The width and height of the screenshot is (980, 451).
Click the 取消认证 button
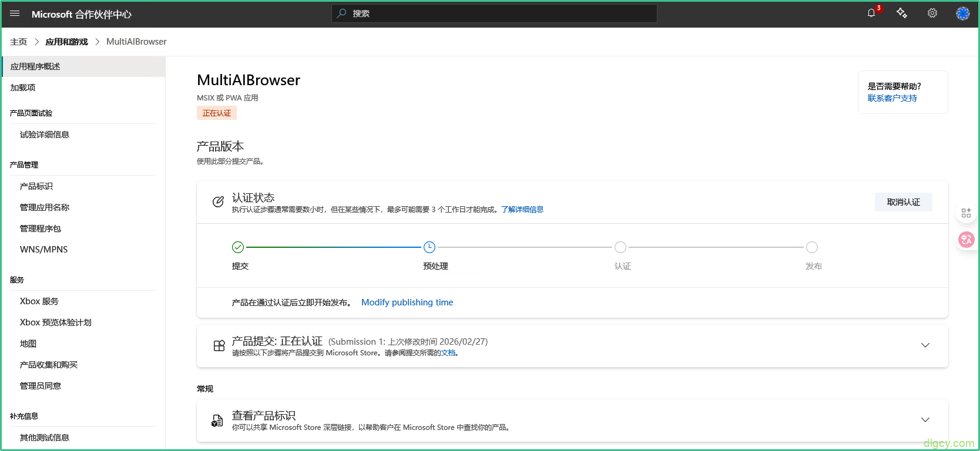[x=903, y=202]
